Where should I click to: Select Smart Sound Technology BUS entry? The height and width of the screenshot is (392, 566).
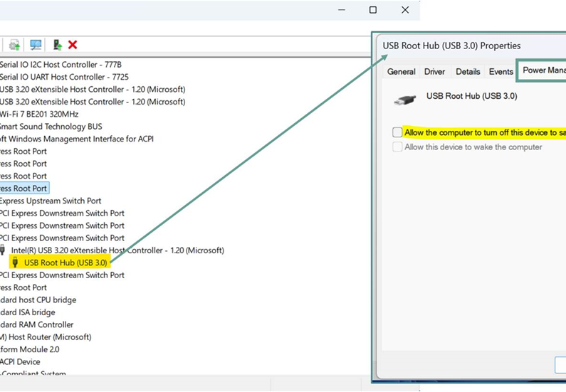pos(51,126)
